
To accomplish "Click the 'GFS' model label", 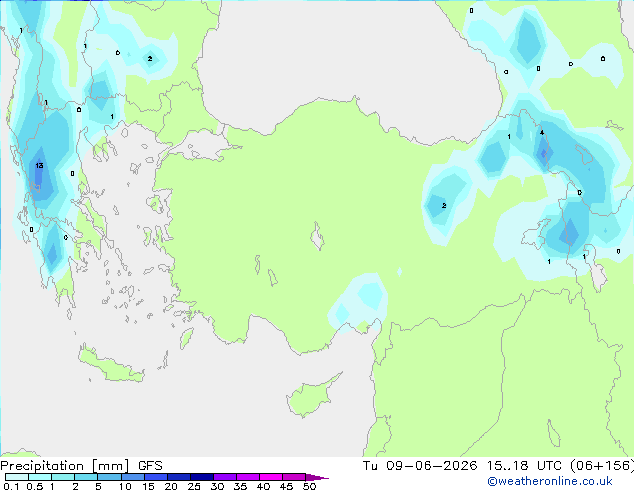I will (150, 466).
